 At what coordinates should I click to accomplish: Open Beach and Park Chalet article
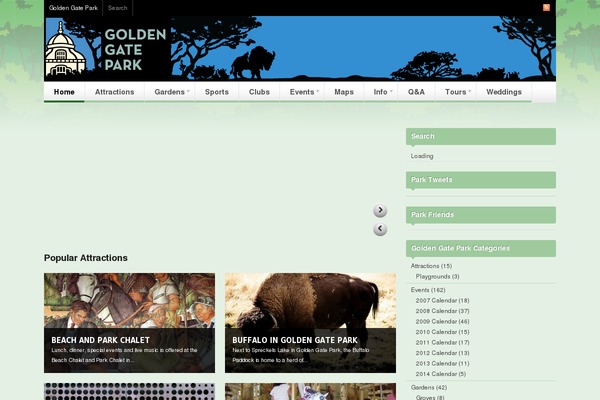[129, 323]
